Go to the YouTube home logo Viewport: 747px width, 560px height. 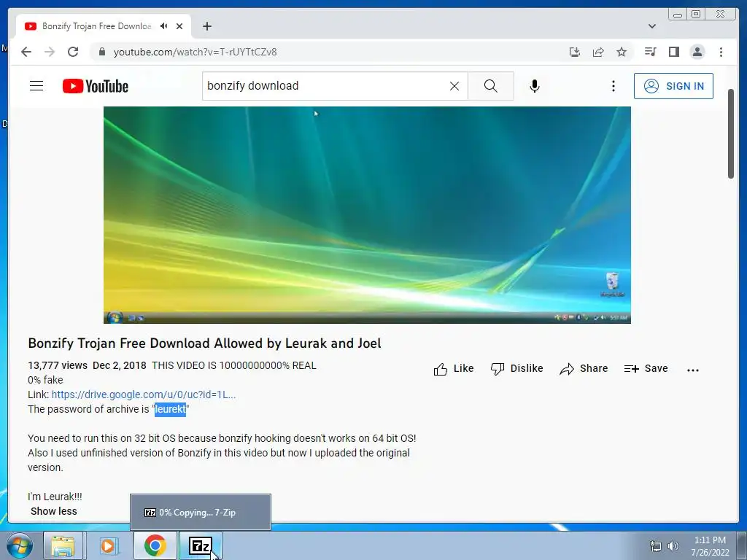click(96, 86)
